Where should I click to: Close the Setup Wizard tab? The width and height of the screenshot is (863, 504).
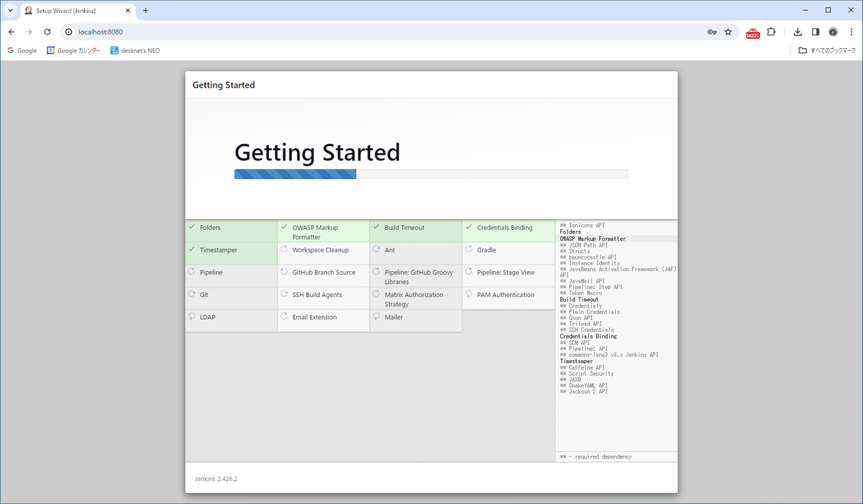click(128, 11)
